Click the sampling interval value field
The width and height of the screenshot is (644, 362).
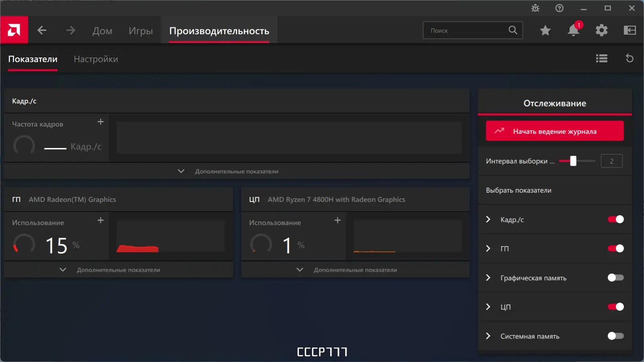(611, 161)
